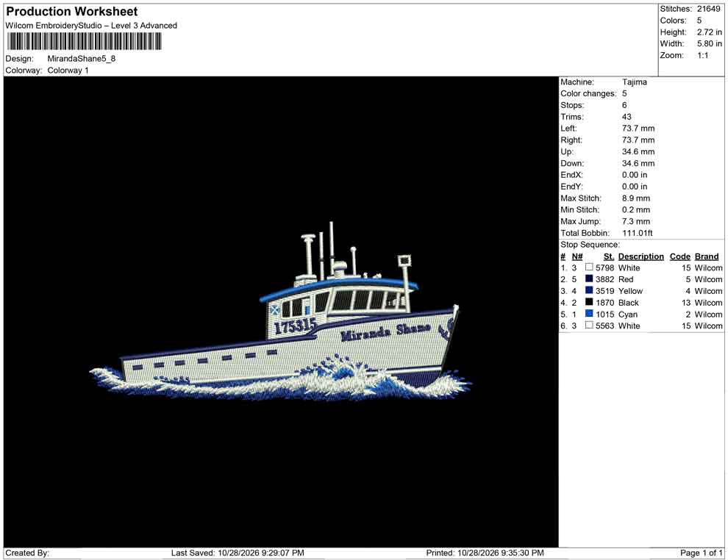The image size is (728, 560).
Task: Click the min stitch value "0.2 mm"
Action: point(636,209)
